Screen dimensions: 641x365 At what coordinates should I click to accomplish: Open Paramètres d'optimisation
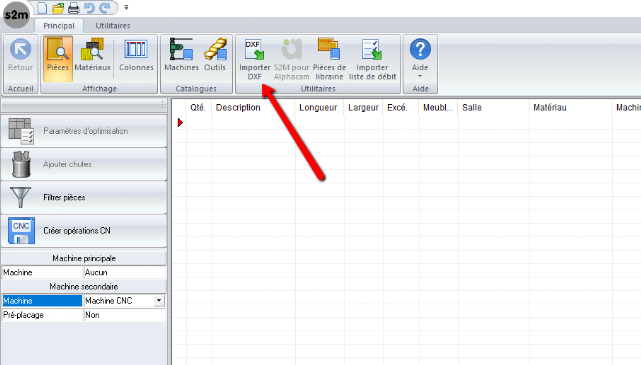click(84, 131)
